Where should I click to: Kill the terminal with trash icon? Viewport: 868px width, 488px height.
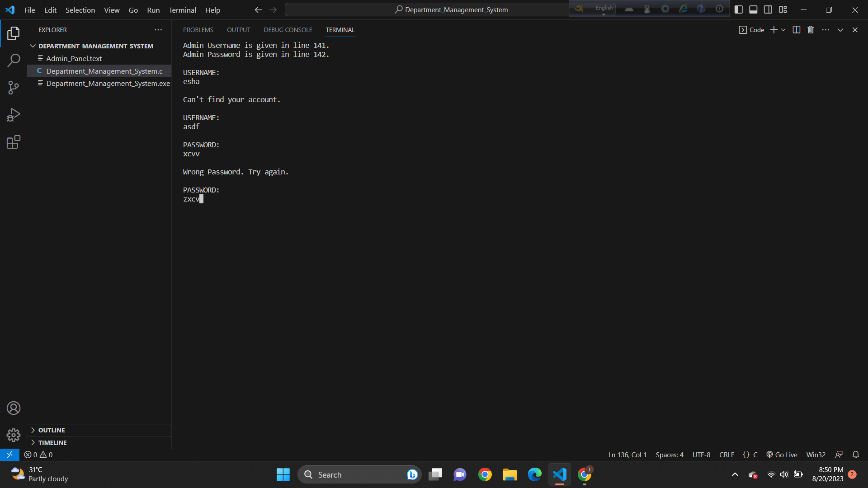tap(810, 29)
